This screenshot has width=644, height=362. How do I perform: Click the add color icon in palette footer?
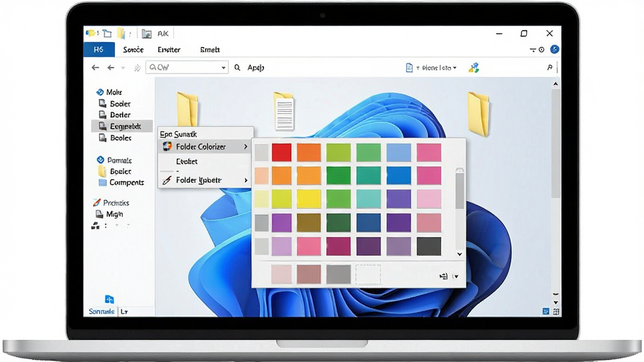(x=443, y=277)
